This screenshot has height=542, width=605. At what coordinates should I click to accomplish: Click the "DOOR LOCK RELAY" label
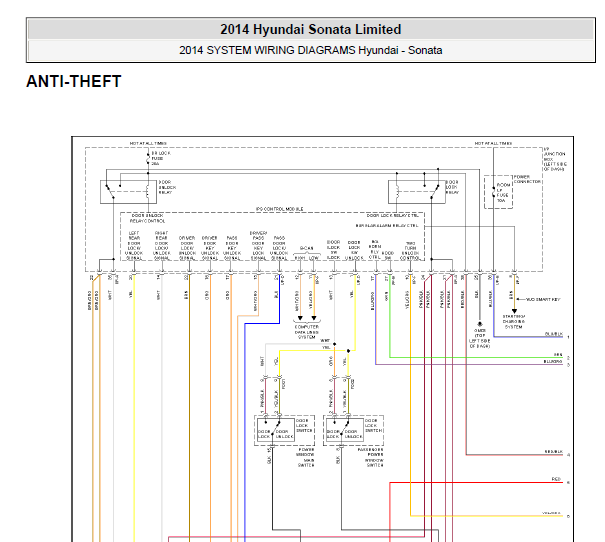[452, 187]
